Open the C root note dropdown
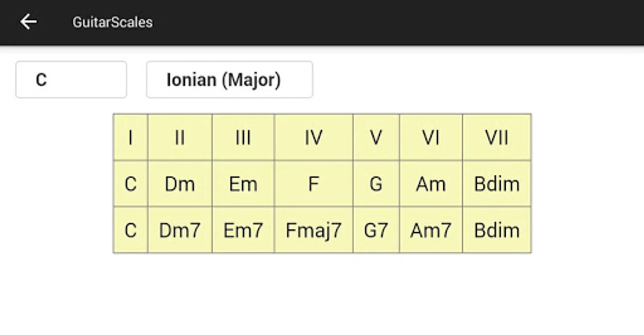This screenshot has width=644, height=335. point(71,80)
